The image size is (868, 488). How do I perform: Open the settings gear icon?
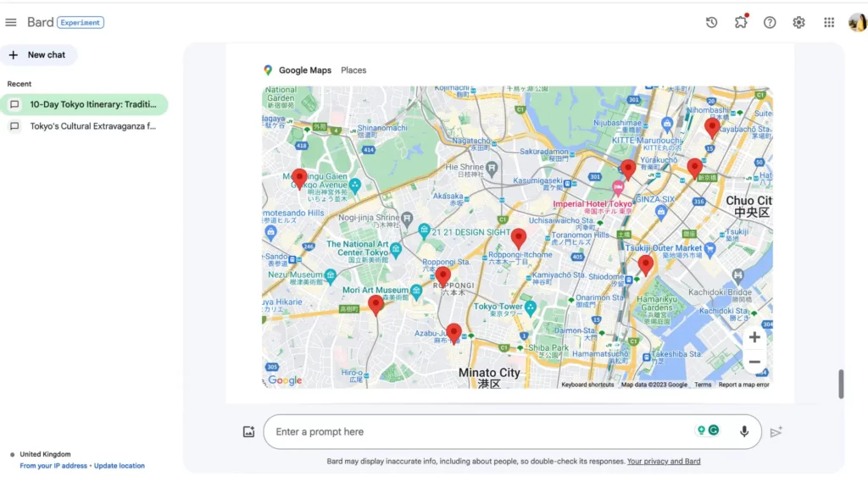click(798, 23)
